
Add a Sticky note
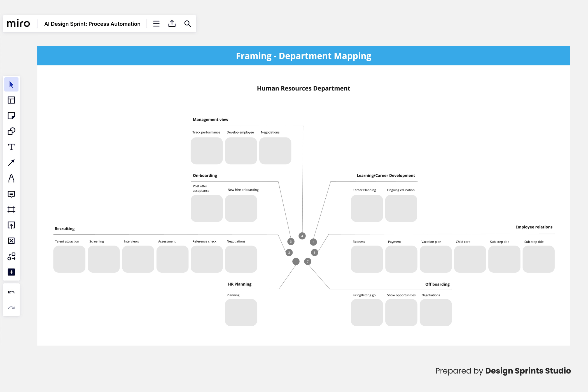(11, 116)
